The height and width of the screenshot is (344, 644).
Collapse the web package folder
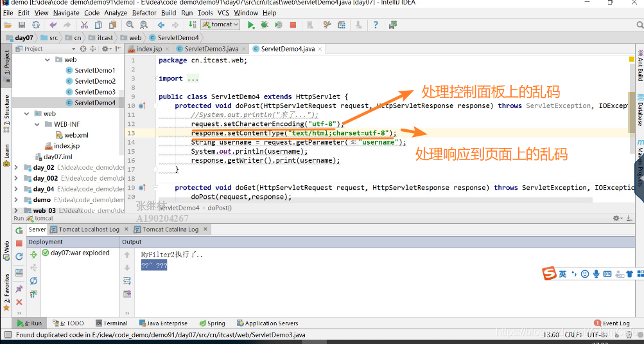point(48,60)
